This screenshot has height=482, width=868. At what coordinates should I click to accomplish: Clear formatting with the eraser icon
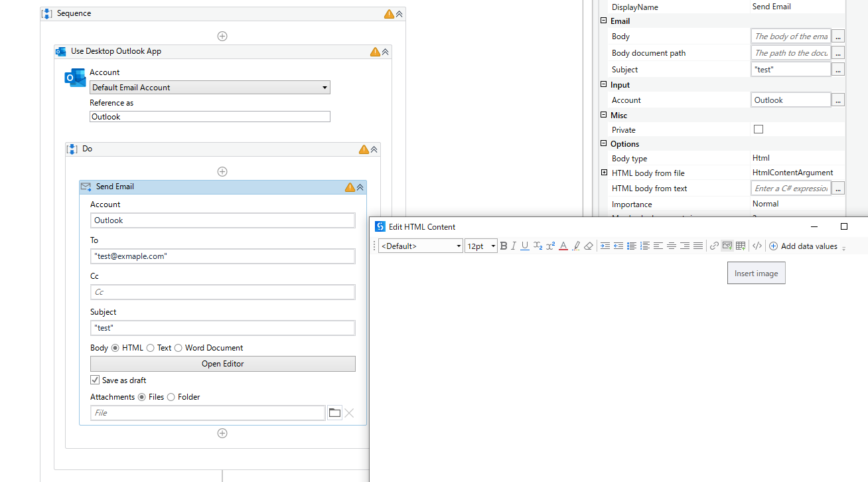tap(588, 246)
